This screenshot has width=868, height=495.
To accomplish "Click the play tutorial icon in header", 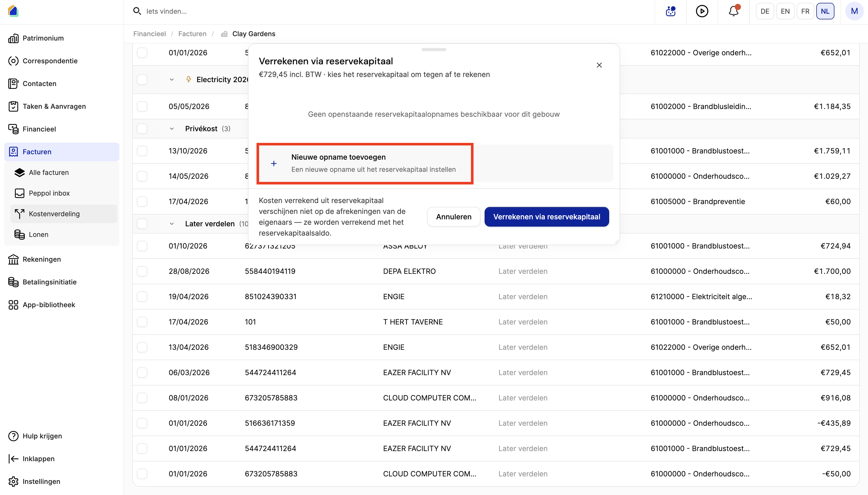I will tap(702, 11).
